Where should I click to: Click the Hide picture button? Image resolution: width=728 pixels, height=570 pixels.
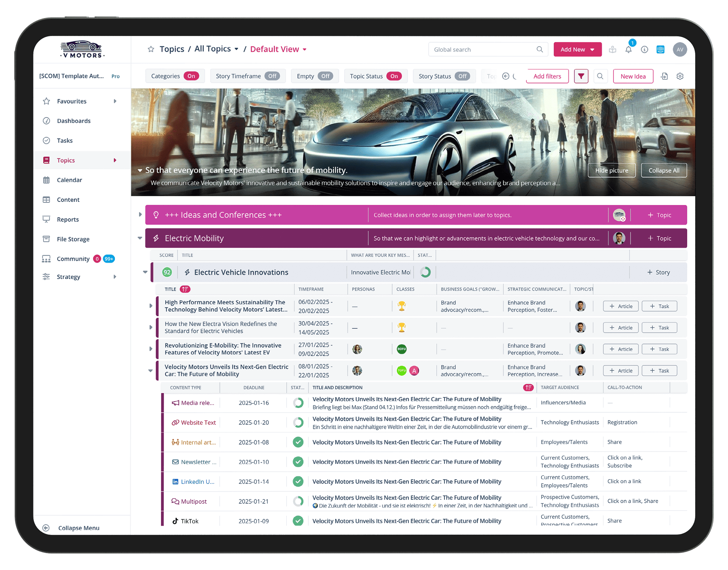(611, 170)
